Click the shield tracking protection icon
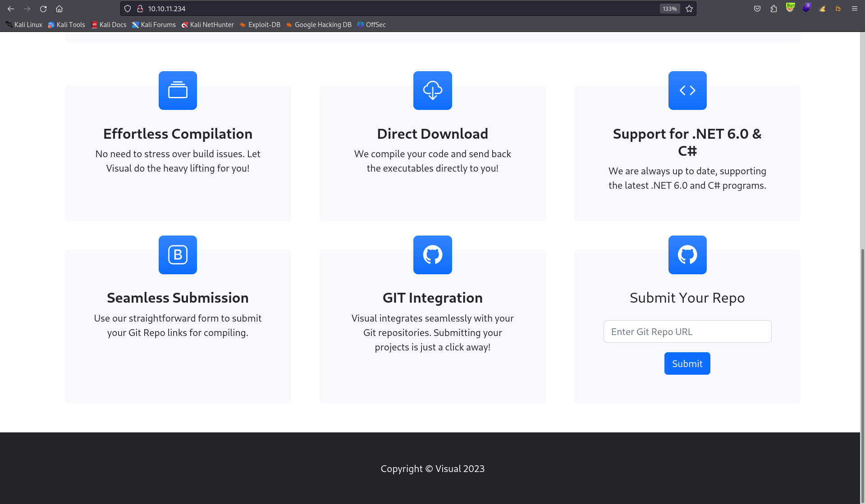This screenshot has width=865, height=504. pos(128,9)
